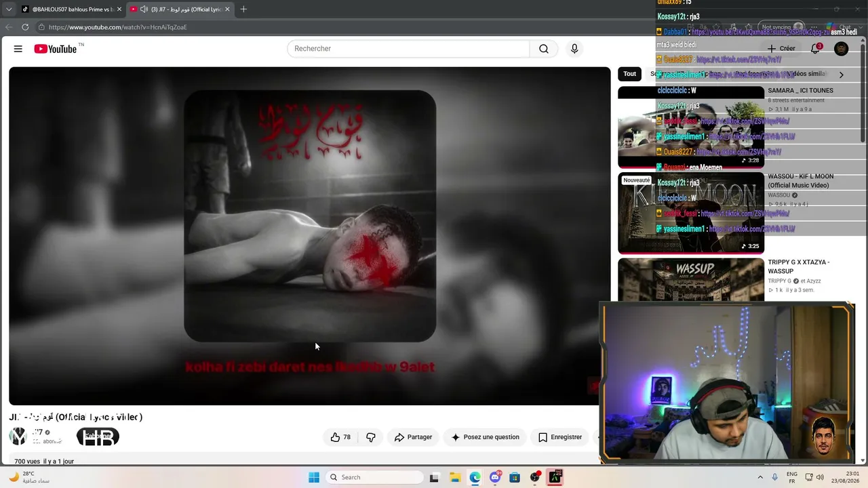Open the weather widget showing 28°C
This screenshot has height=488, width=868.
[29, 477]
